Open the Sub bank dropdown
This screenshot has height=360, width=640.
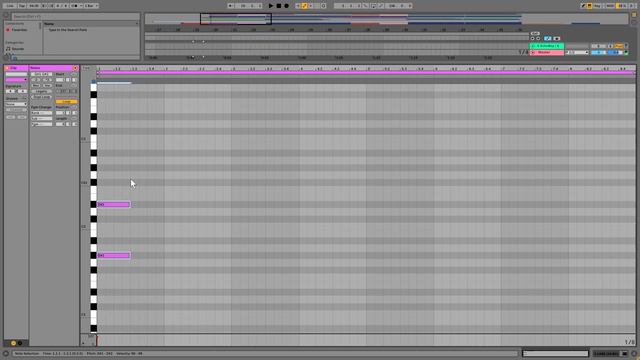coord(42,118)
